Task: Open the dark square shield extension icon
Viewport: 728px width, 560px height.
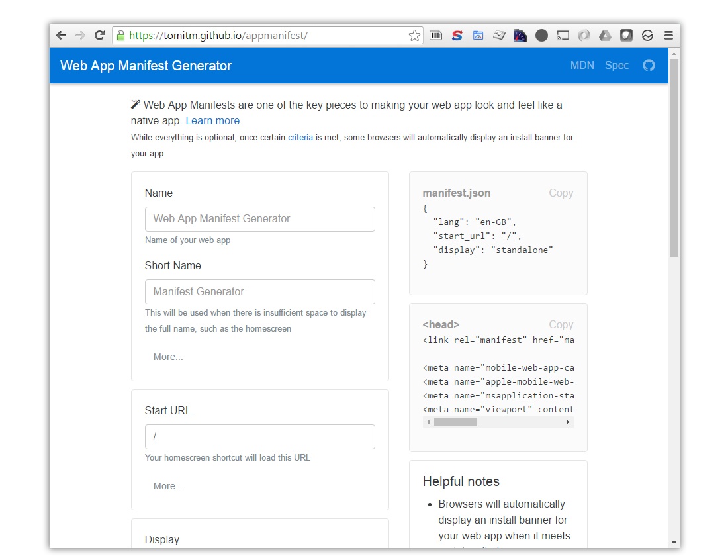Action: coord(626,35)
